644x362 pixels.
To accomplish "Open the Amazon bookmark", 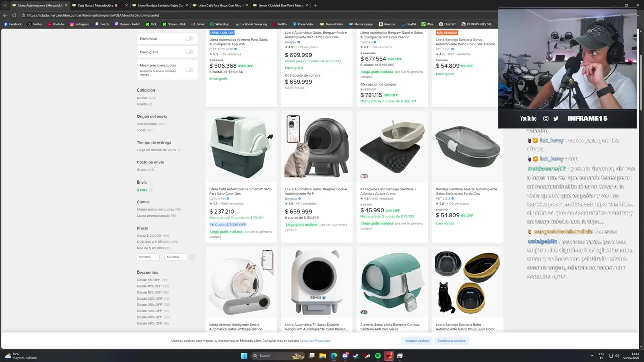I will coord(387,24).
